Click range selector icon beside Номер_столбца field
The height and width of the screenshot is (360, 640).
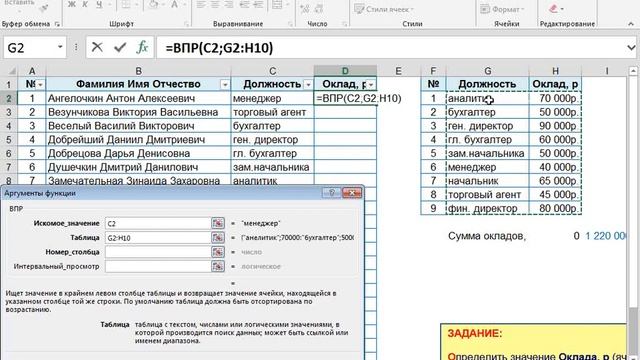tap(218, 251)
